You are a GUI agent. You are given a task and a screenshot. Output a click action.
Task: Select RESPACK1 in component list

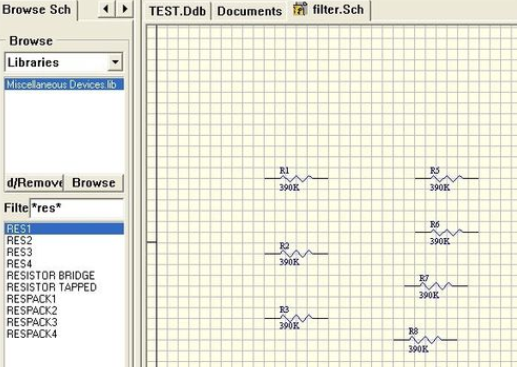(64, 299)
